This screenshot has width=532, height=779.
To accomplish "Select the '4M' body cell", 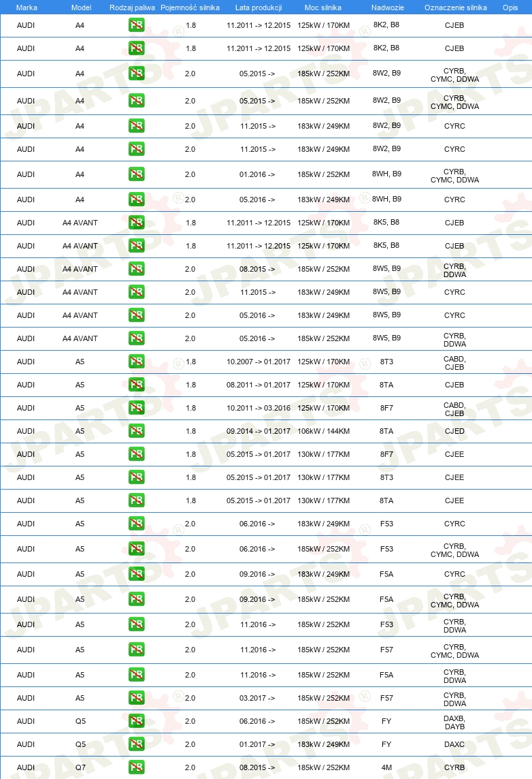I will (x=386, y=767).
